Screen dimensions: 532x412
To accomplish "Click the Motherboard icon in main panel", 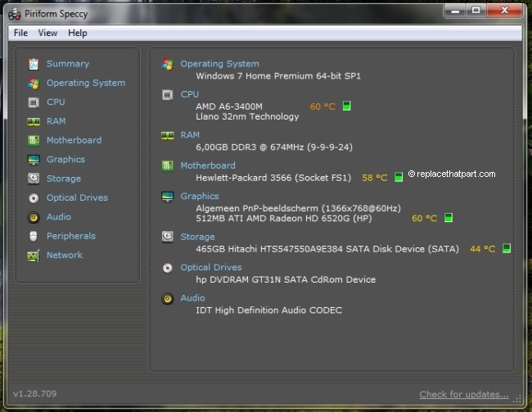I will [x=167, y=165].
